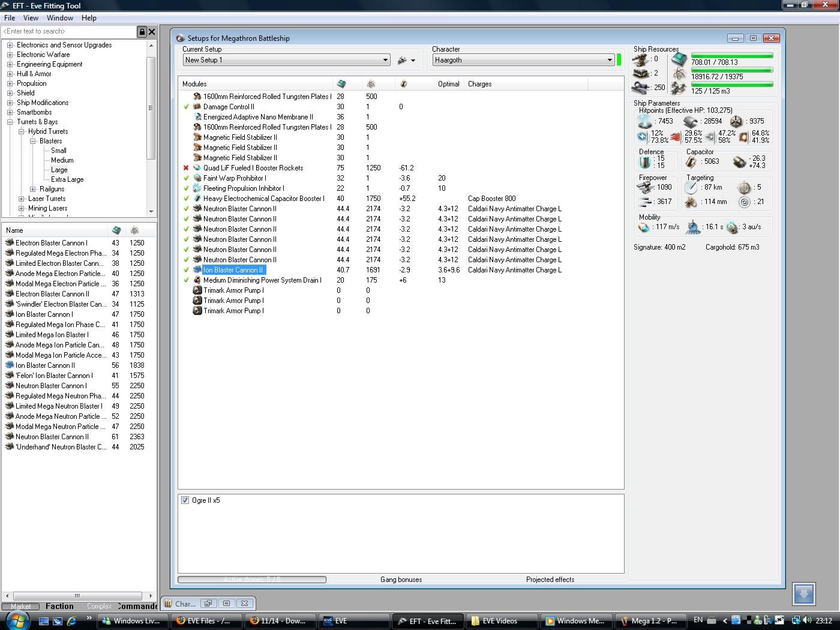The height and width of the screenshot is (630, 840).
Task: Lock the search panel with the padlock icon
Action: (x=142, y=32)
